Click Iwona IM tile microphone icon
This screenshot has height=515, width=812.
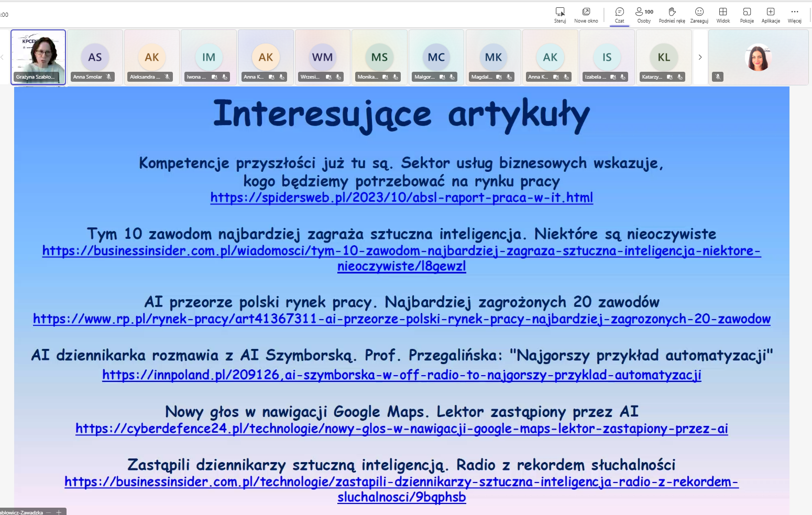(225, 76)
